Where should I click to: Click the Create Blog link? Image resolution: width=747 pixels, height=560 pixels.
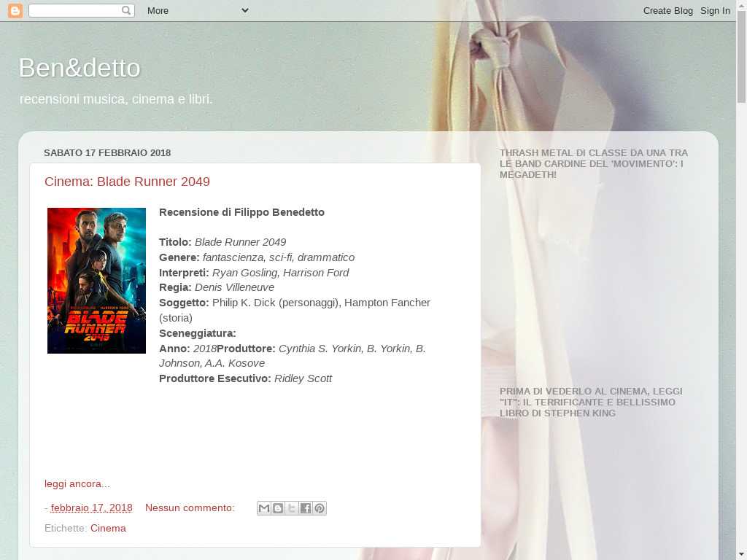tap(668, 10)
